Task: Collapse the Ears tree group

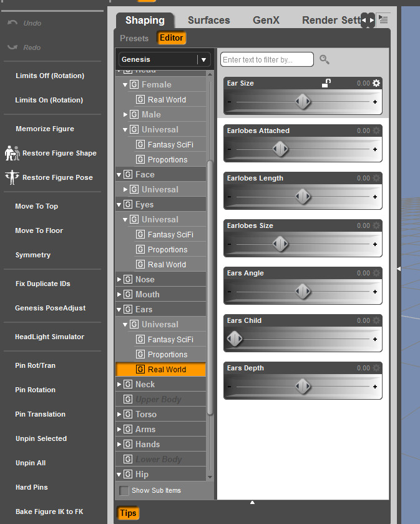Action: 119,309
